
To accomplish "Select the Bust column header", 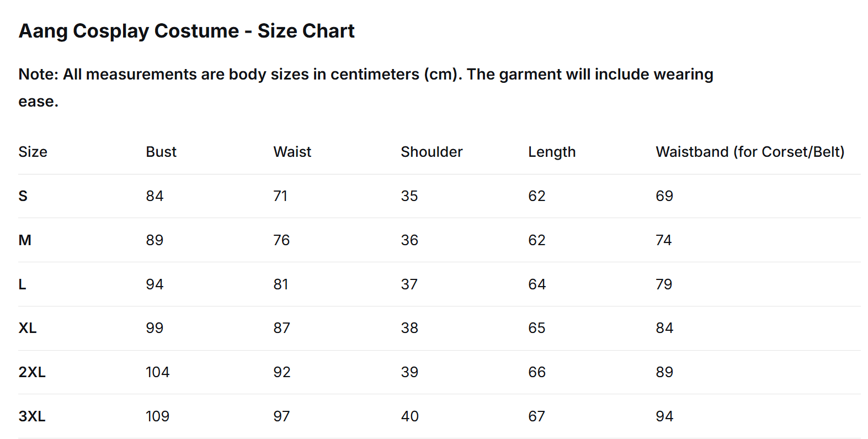I will pyautogui.click(x=161, y=152).
